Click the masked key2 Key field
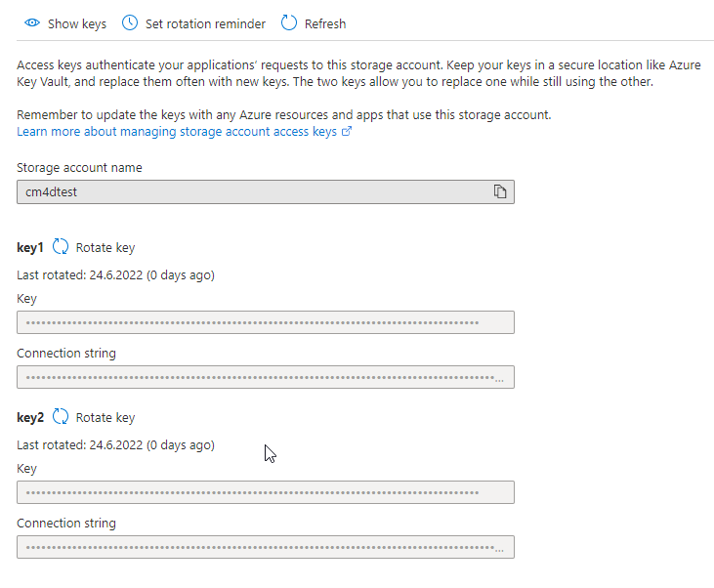The height and width of the screenshot is (588, 714). tap(265, 492)
